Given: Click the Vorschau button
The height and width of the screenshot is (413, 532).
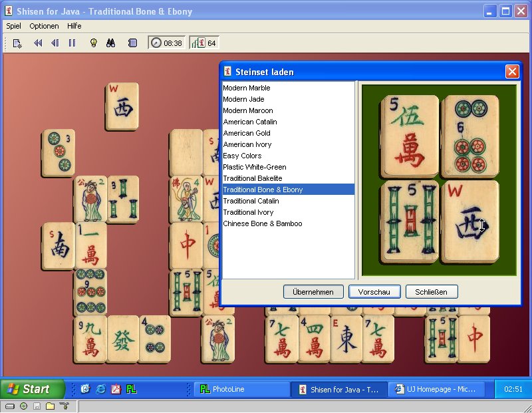Looking at the screenshot, I should [x=374, y=292].
